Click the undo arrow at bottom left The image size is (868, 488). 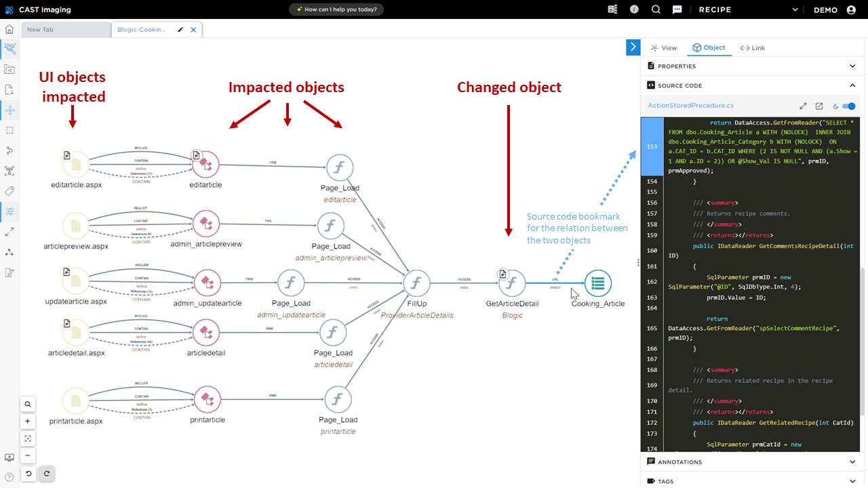click(x=28, y=473)
